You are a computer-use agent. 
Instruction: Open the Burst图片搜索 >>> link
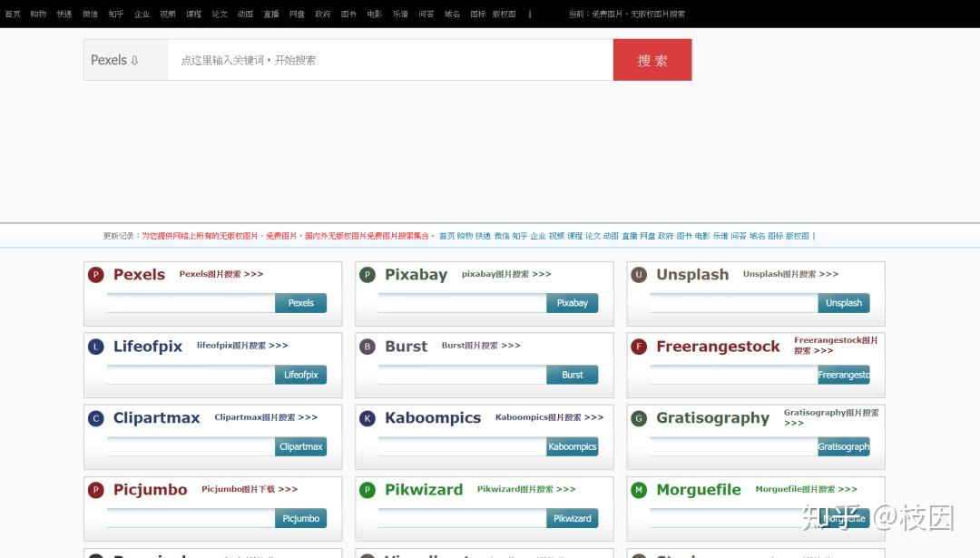tap(481, 345)
